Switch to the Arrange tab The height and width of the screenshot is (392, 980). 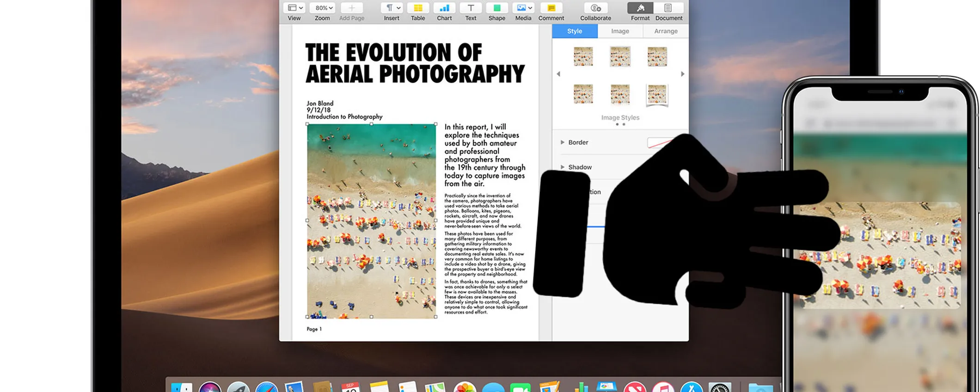click(666, 31)
